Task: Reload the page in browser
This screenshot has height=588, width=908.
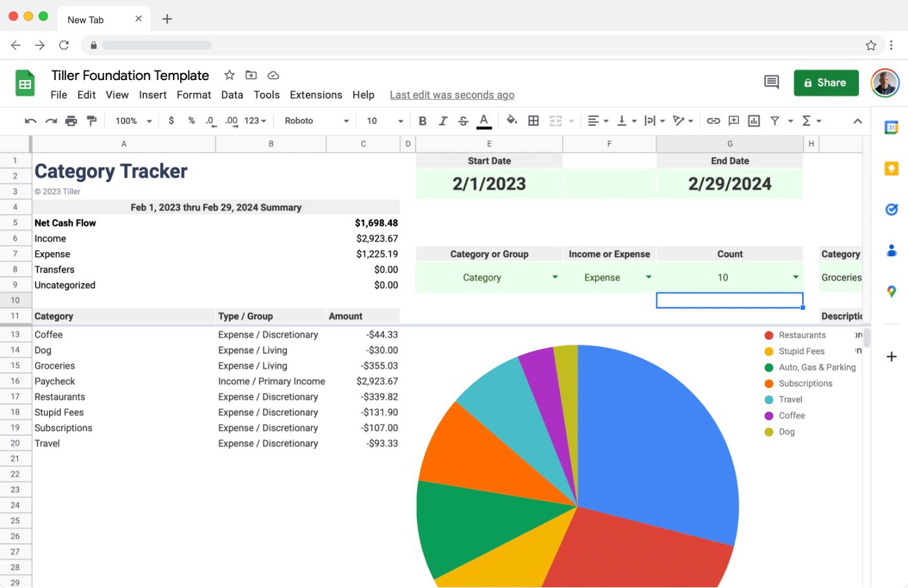Action: [x=64, y=45]
